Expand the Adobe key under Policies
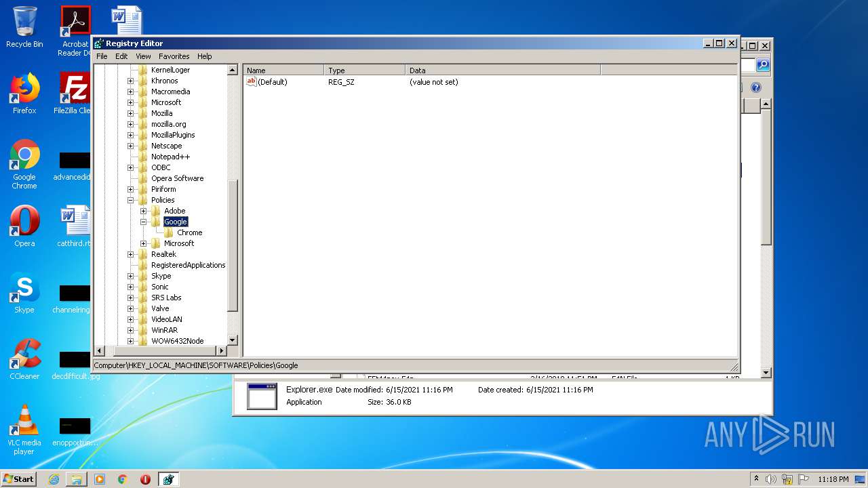The height and width of the screenshot is (488, 868). point(144,211)
